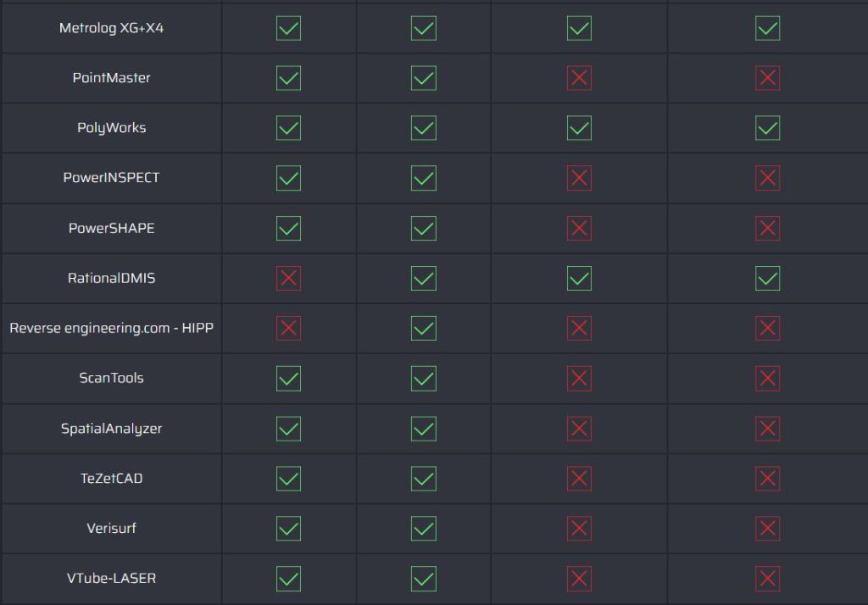Click Metrolog XG+X4 third-column green check
868x605 pixels.
579,28
